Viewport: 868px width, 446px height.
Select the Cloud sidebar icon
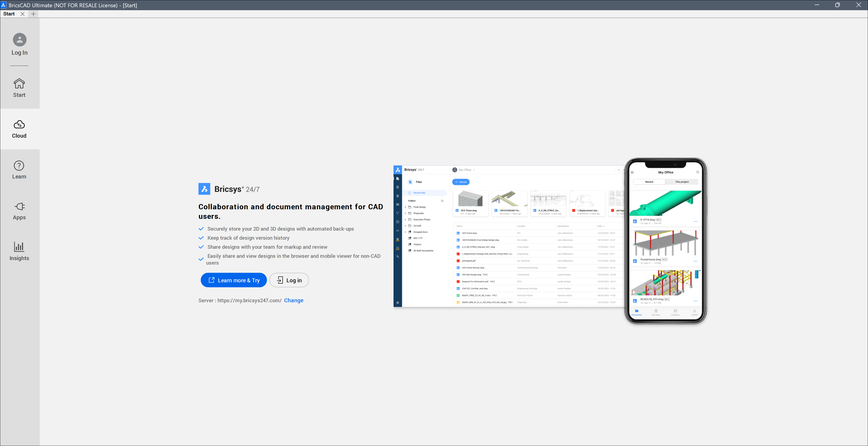pyautogui.click(x=19, y=129)
